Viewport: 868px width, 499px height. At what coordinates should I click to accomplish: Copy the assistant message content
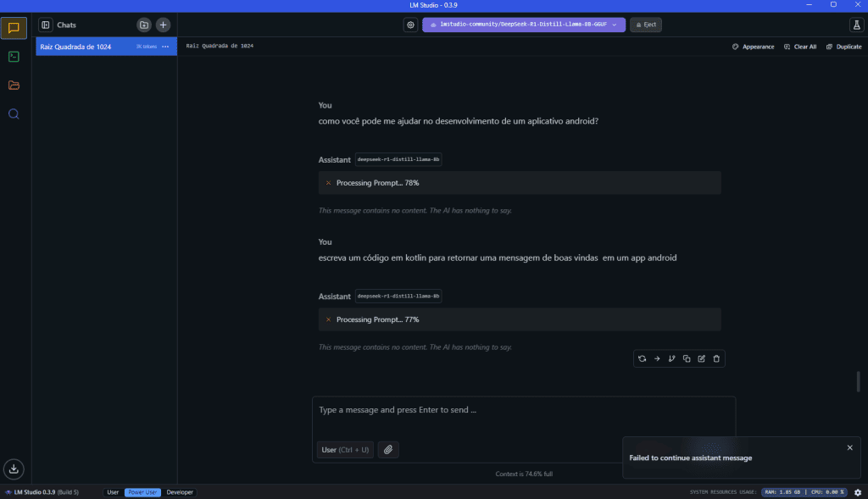pos(686,358)
